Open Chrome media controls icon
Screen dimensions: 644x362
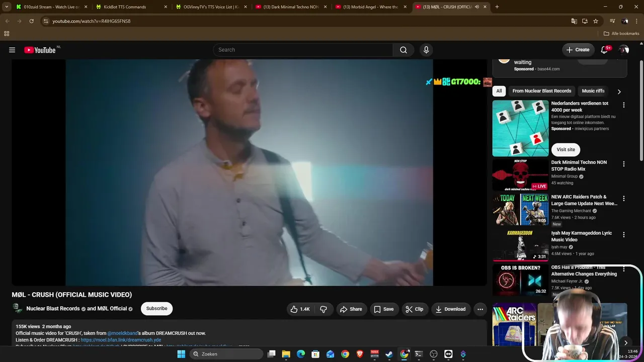coord(612,21)
